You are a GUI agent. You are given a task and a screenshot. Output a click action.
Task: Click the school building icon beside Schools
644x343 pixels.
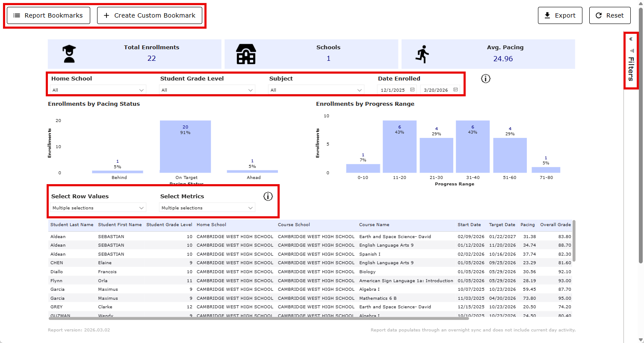point(245,54)
